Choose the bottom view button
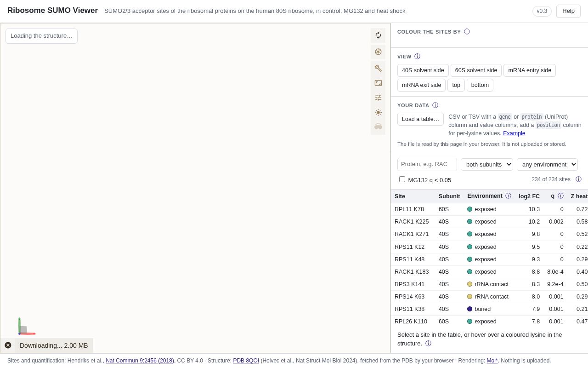Viewport: 588px width, 368px height. 480,85
